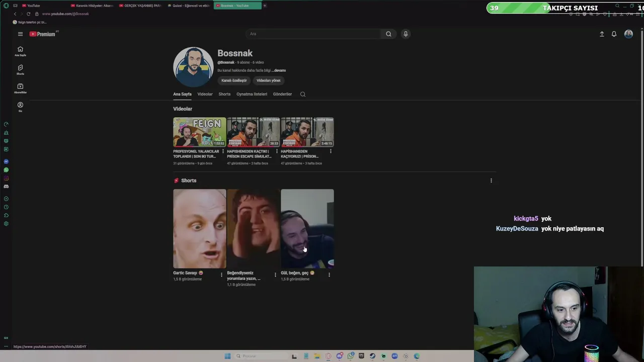The image size is (644, 362).
Task: Open Epic Games from the taskbar
Action: [361, 356]
